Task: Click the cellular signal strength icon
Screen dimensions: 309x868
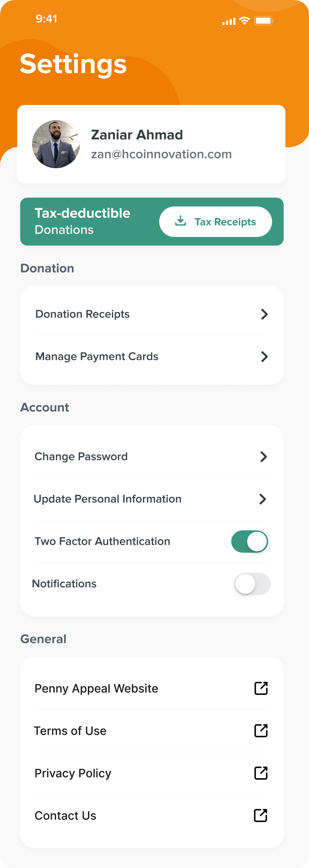Action: click(x=229, y=21)
